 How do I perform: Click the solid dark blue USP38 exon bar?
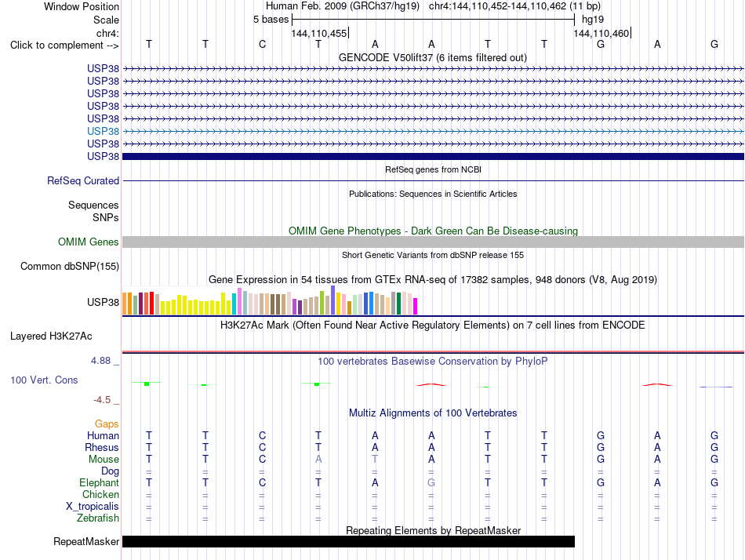(433, 156)
